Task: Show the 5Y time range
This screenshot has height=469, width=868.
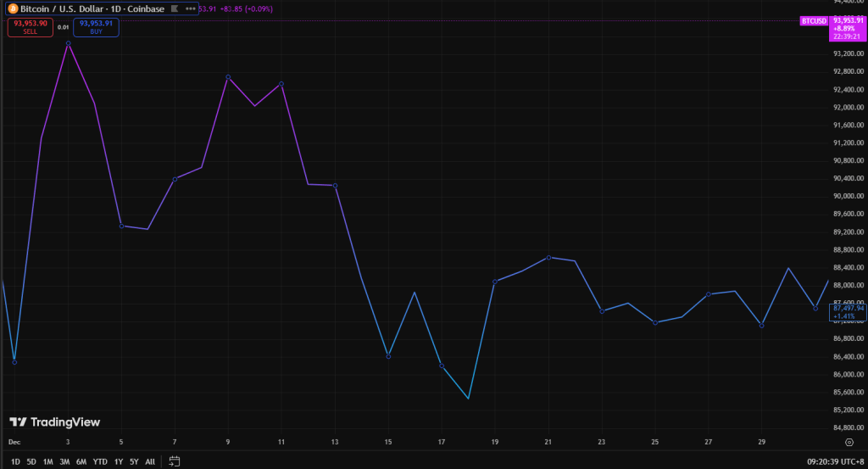Action: 134,461
